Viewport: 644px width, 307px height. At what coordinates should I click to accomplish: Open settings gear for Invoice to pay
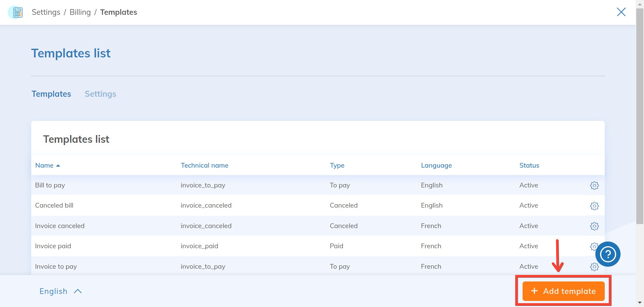pyautogui.click(x=594, y=267)
